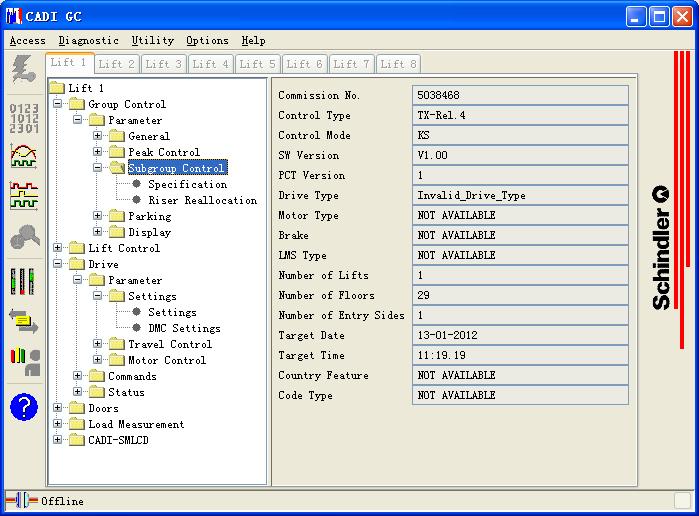Viewport: 699px width, 516px height.
Task: Open the binary numbers icon in sidebar
Action: click(24, 118)
